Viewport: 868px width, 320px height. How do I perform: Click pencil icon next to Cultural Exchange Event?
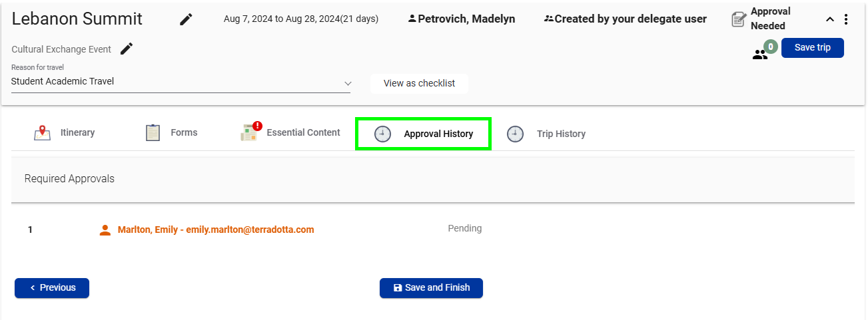point(127,49)
